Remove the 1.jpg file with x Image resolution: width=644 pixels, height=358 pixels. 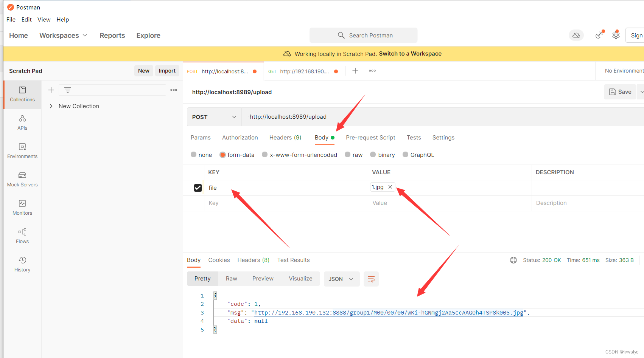click(x=390, y=187)
